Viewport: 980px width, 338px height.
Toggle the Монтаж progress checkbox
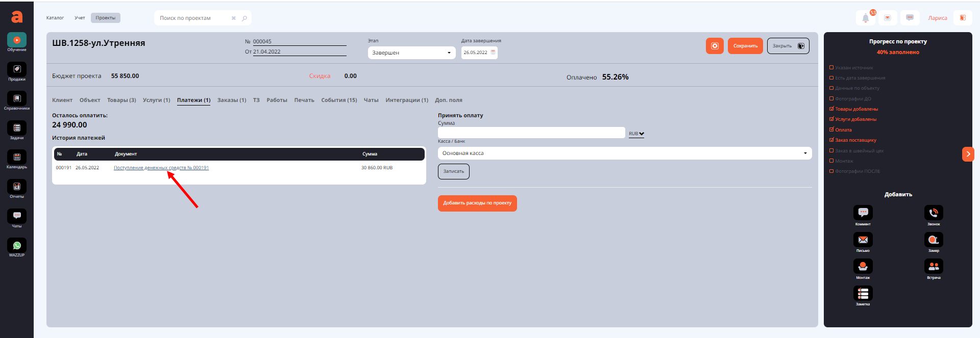click(831, 161)
